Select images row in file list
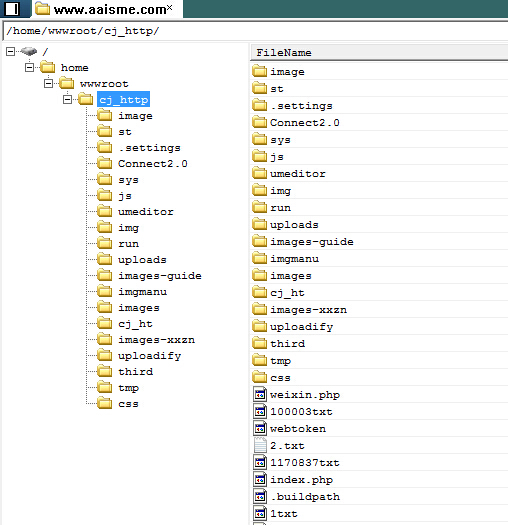This screenshot has height=525, width=508. (379, 276)
